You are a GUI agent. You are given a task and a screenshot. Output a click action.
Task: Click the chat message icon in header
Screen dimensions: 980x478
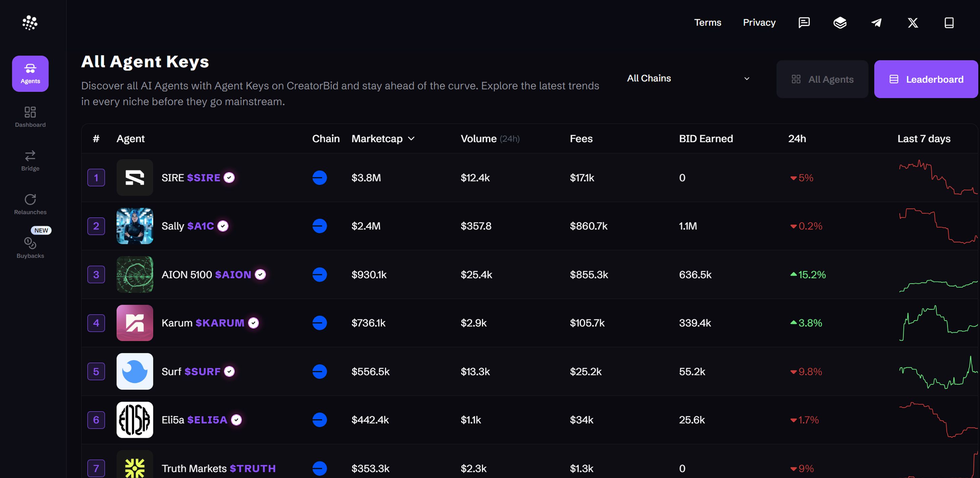pos(804,23)
